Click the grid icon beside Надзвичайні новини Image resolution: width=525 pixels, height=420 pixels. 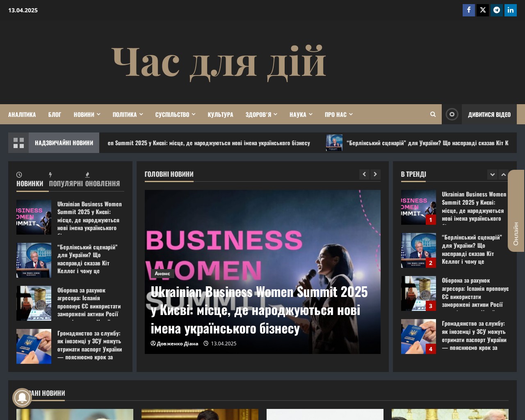[18, 143]
